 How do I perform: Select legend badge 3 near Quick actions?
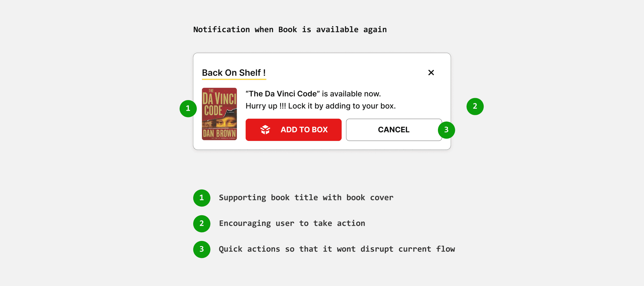[202, 249]
